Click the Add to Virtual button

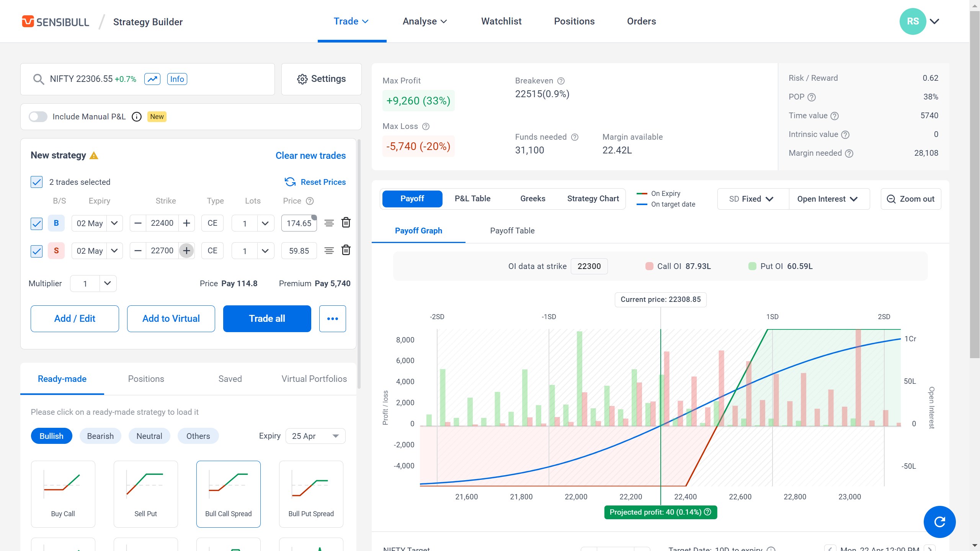pos(171,319)
